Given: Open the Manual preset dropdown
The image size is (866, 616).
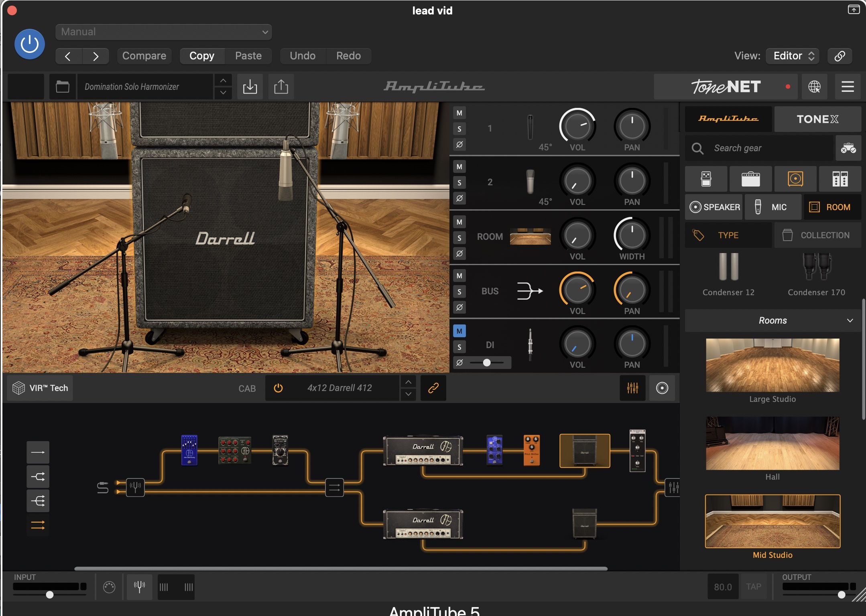Looking at the screenshot, I should 163,32.
